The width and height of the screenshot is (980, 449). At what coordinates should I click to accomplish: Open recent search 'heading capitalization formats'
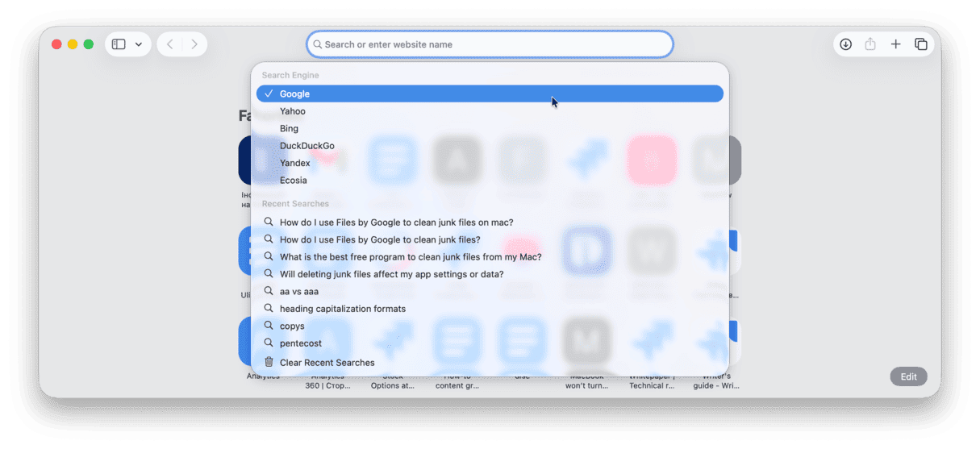pyautogui.click(x=490, y=309)
